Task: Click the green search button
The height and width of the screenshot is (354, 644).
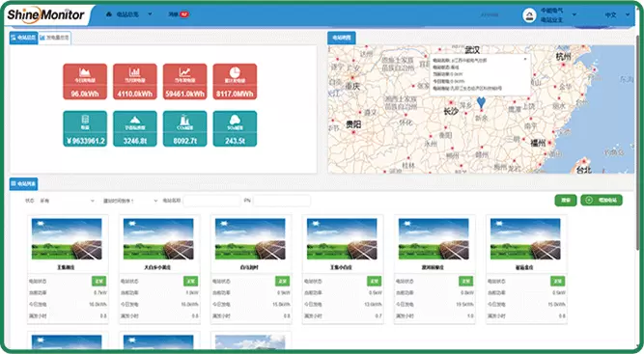Action: 566,201
